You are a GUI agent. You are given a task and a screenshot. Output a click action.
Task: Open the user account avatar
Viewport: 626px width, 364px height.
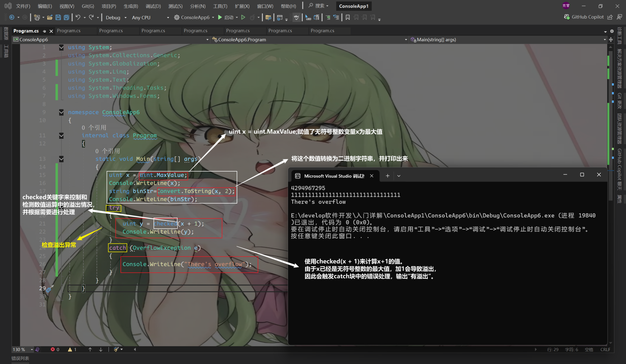tap(566, 6)
